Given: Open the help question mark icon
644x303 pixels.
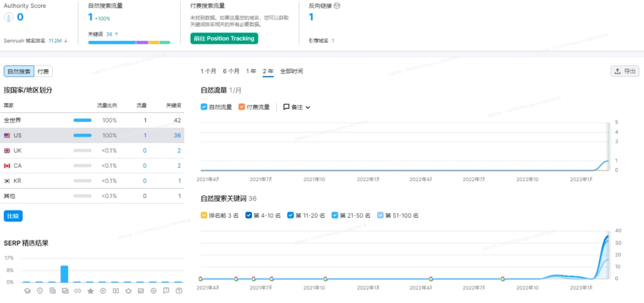Looking at the screenshot, I should point(179,291).
